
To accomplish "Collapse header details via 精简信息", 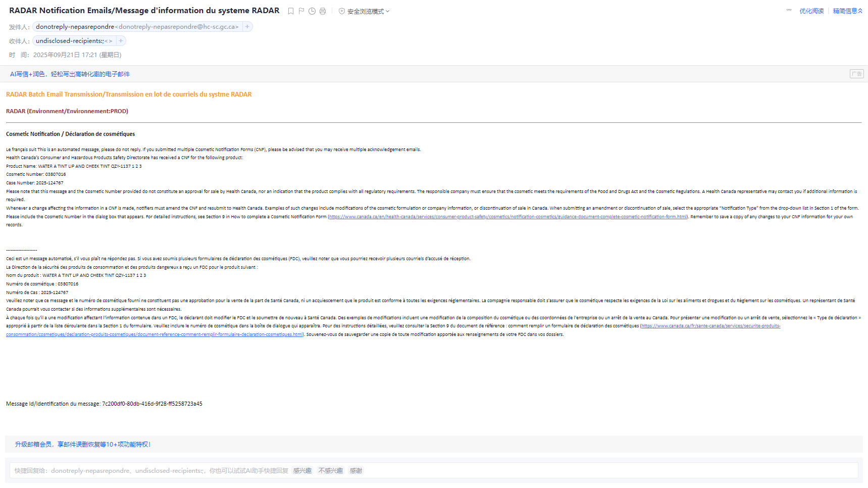I will [x=848, y=11].
